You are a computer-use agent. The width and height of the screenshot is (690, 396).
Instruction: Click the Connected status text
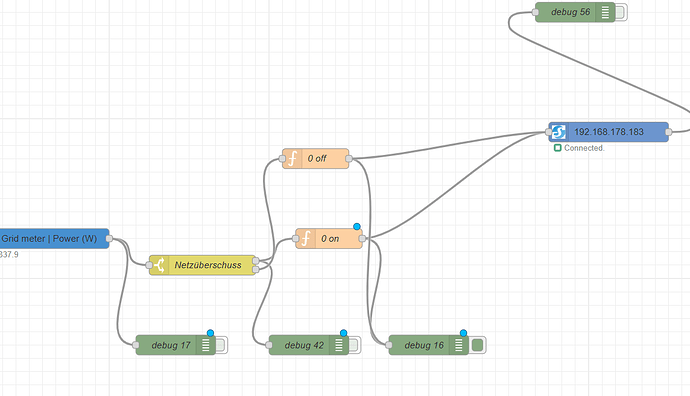pyautogui.click(x=584, y=148)
